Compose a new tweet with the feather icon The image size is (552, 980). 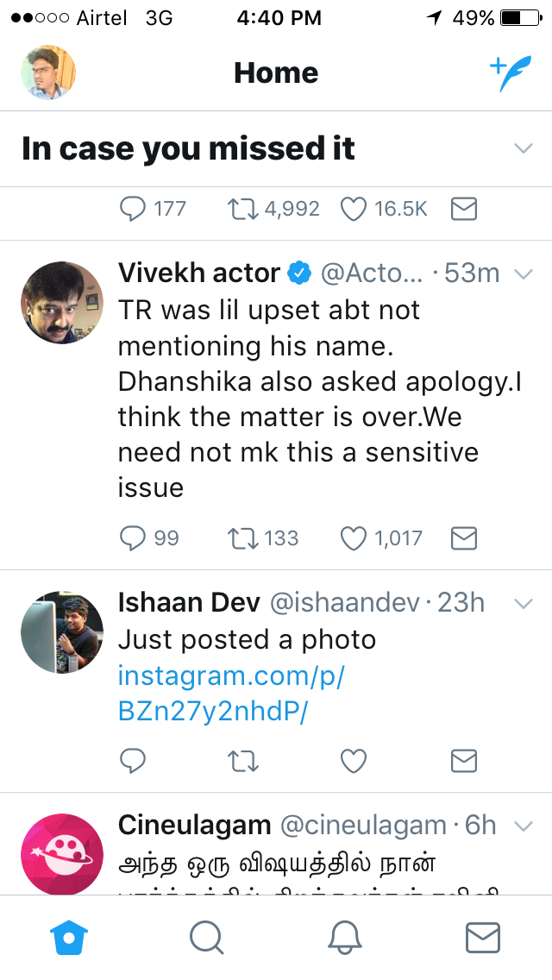tap(511, 73)
